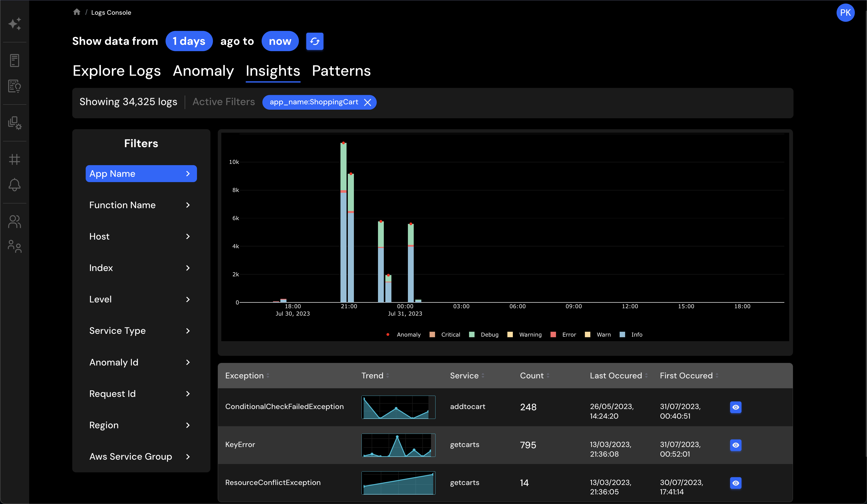Toggle Error series in chart legend

[563, 335]
